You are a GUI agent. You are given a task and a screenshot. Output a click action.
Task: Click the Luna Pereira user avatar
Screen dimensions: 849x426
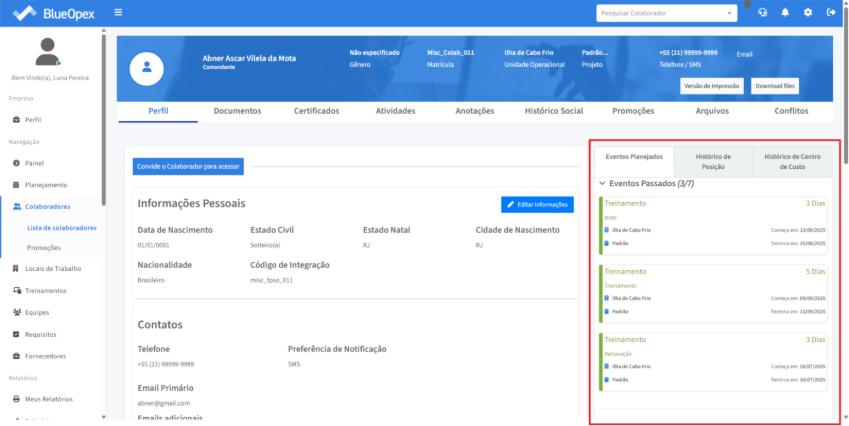click(x=47, y=52)
